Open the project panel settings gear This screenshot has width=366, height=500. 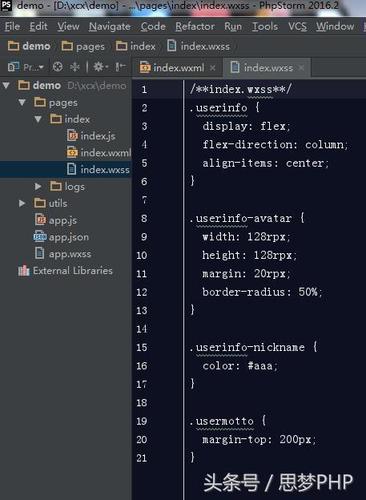pos(100,67)
